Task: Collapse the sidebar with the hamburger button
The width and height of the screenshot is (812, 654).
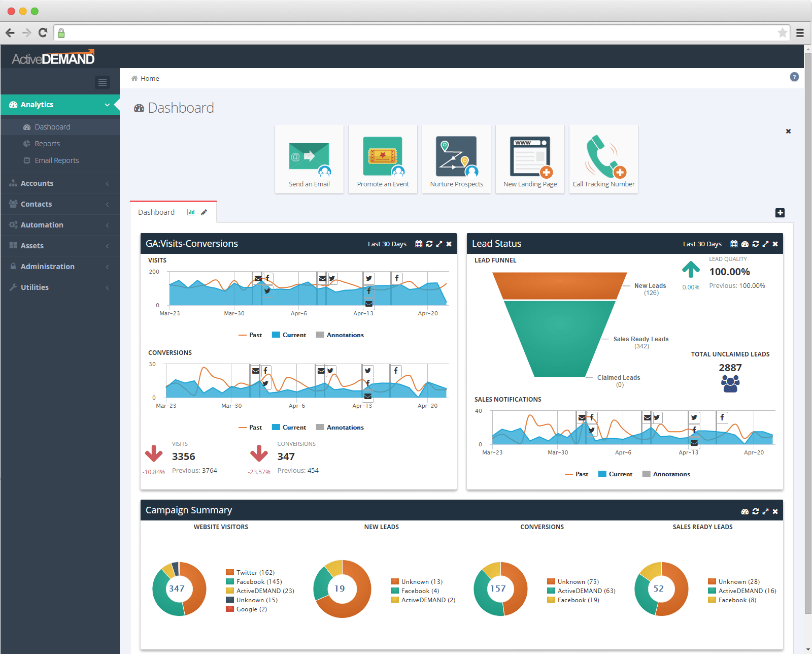Action: tap(103, 82)
